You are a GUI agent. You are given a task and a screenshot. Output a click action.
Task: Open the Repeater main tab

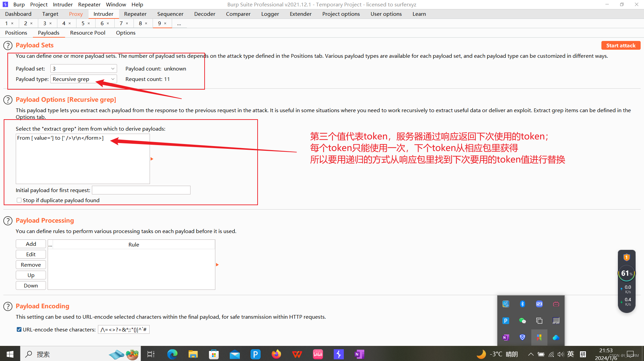pos(135,14)
